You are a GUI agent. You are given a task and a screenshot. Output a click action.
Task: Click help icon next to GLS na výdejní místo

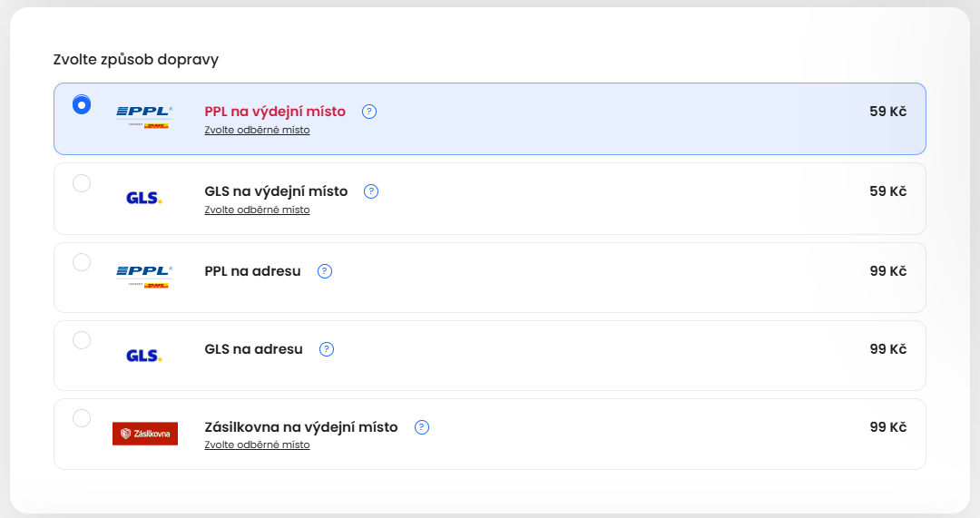click(x=371, y=191)
